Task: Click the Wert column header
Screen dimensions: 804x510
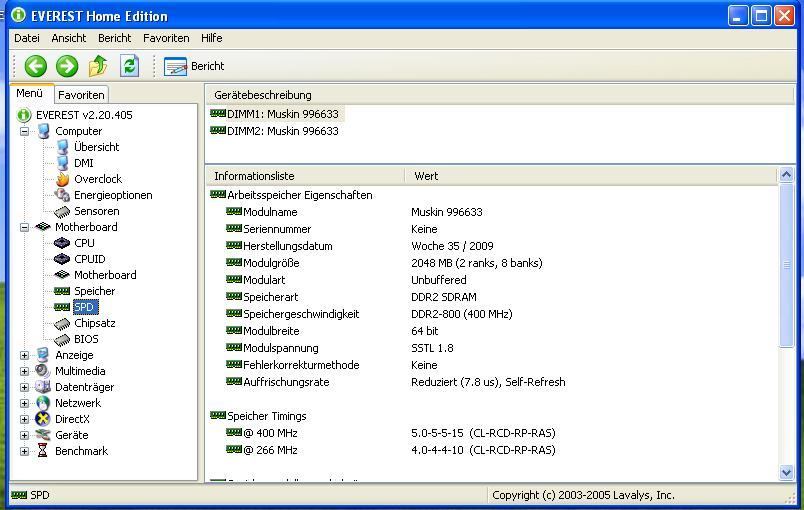Action: (591, 176)
